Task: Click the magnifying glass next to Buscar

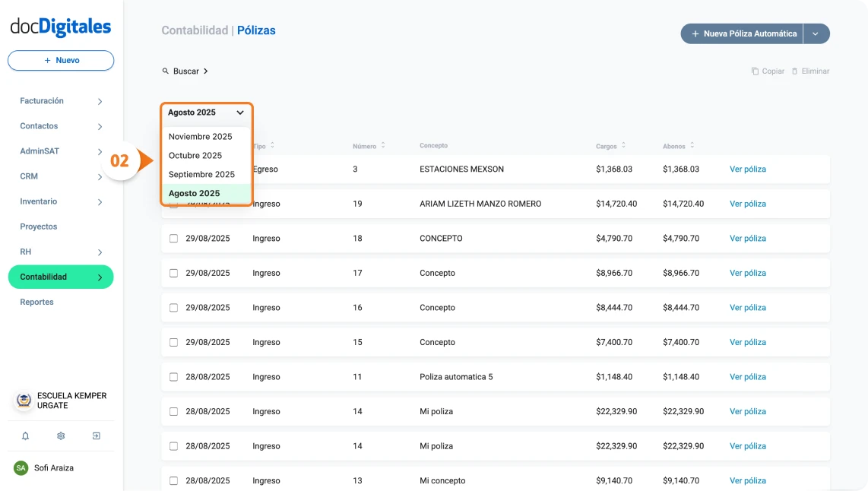Action: pyautogui.click(x=166, y=71)
